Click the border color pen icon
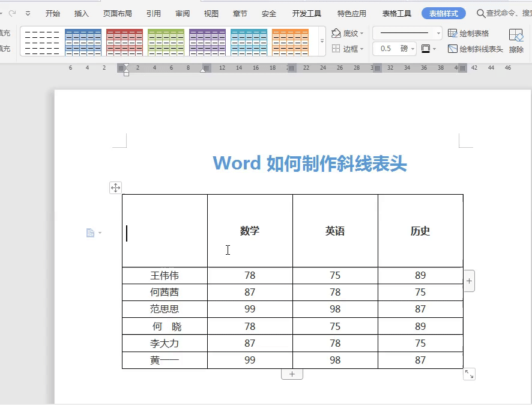 426,49
